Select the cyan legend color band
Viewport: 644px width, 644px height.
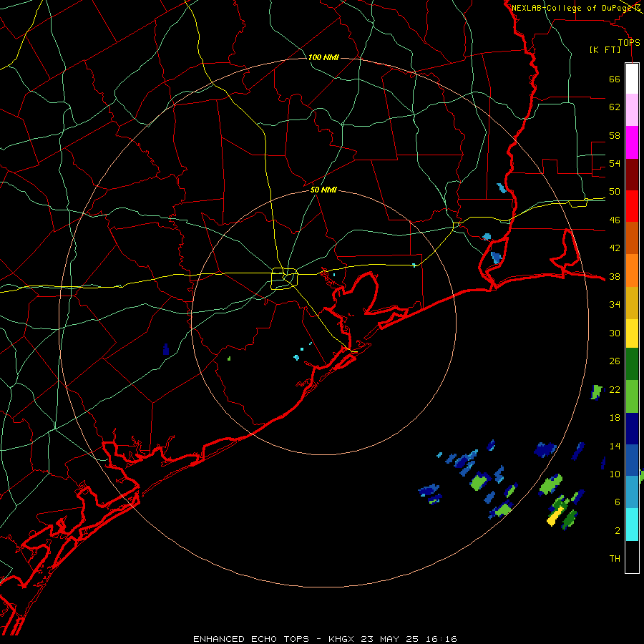632,525
